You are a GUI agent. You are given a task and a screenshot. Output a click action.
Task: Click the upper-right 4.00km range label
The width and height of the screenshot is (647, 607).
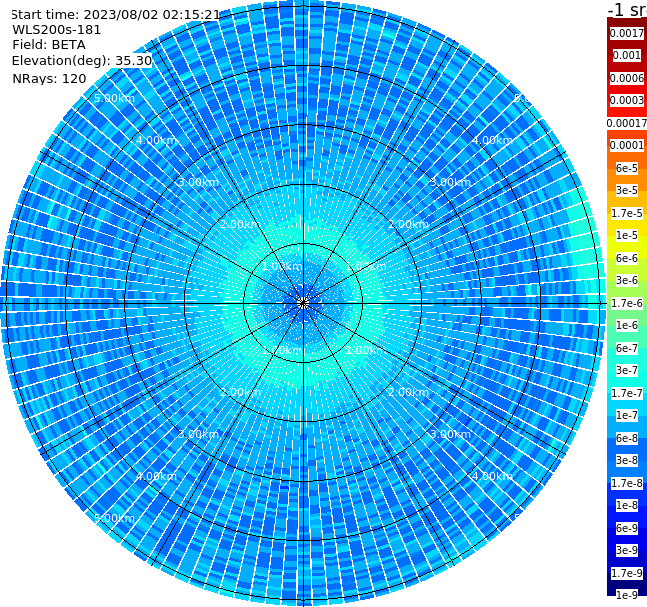coord(492,140)
